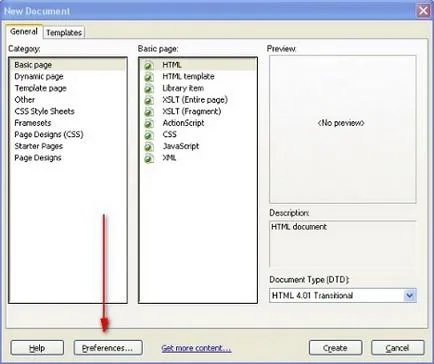Select the last Page Designs category
The image size is (434, 364).
[x=38, y=158]
